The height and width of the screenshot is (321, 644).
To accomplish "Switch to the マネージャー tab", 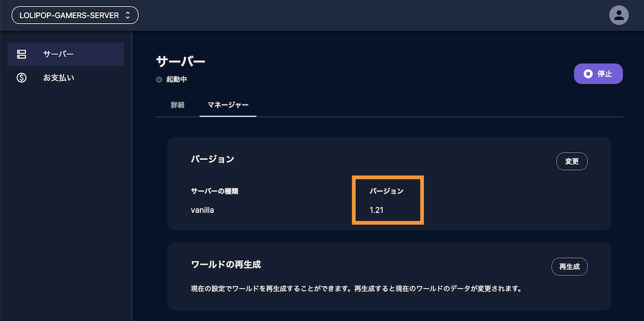I will [228, 106].
